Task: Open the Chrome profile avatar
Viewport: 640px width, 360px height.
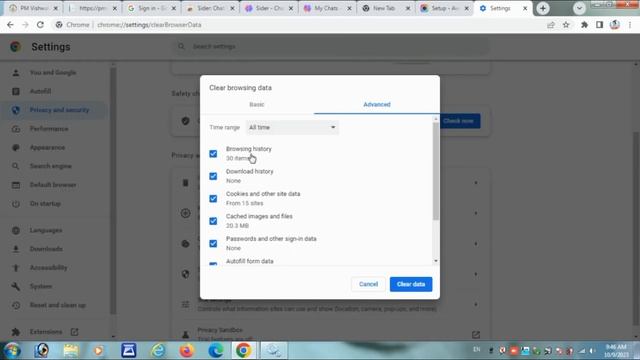Action: [x=615, y=25]
